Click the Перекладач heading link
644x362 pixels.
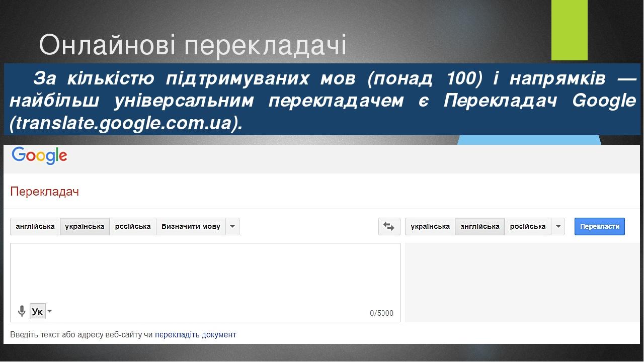45,192
